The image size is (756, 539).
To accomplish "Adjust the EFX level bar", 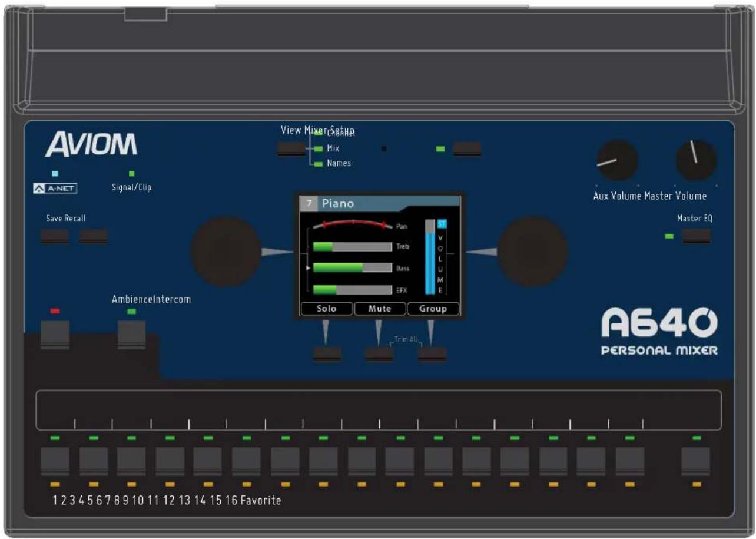I will (352, 289).
